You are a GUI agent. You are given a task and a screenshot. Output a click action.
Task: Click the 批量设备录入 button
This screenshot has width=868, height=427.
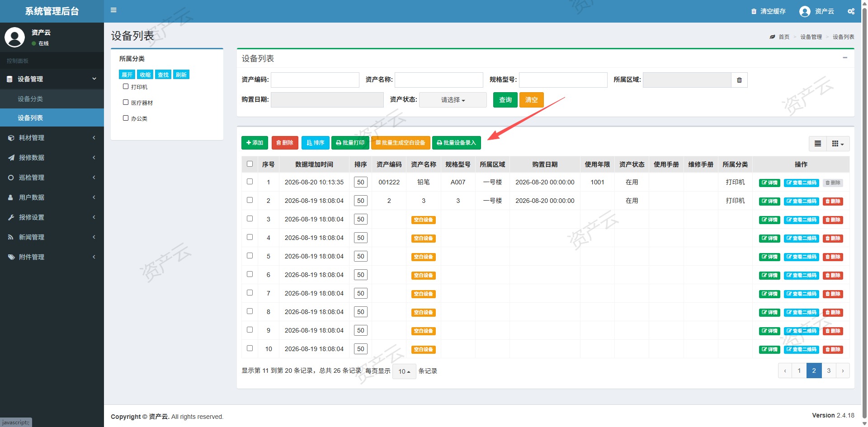[x=457, y=143]
